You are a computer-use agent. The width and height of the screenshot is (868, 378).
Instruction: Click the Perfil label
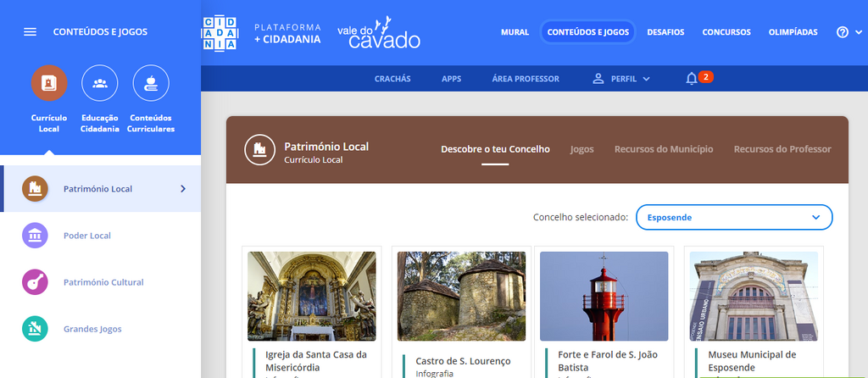tap(623, 79)
